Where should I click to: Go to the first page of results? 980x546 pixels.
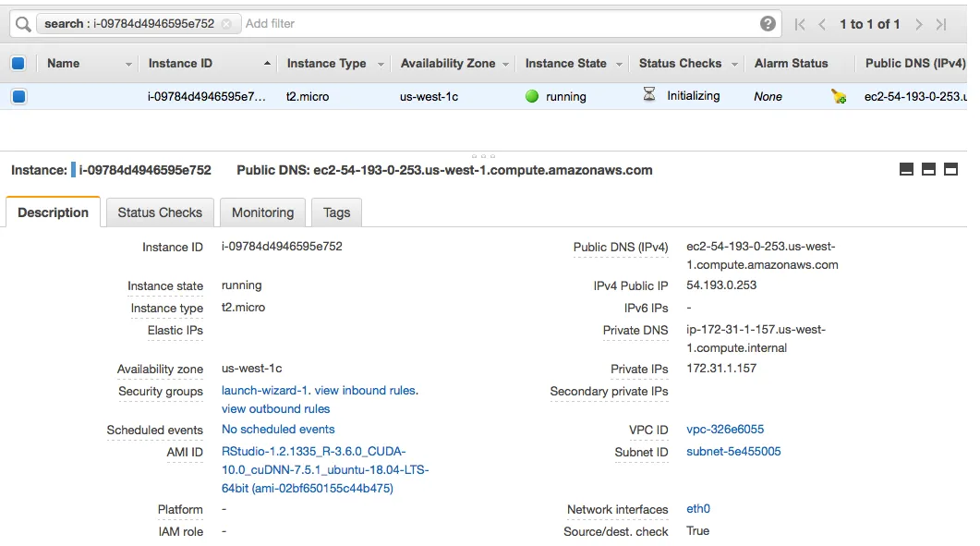point(799,24)
